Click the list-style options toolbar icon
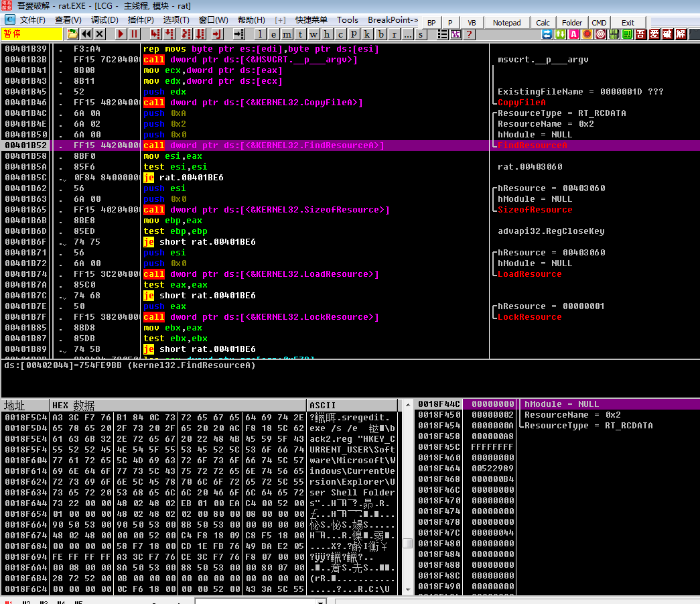Screen dimensions: 700x604 click(x=442, y=34)
